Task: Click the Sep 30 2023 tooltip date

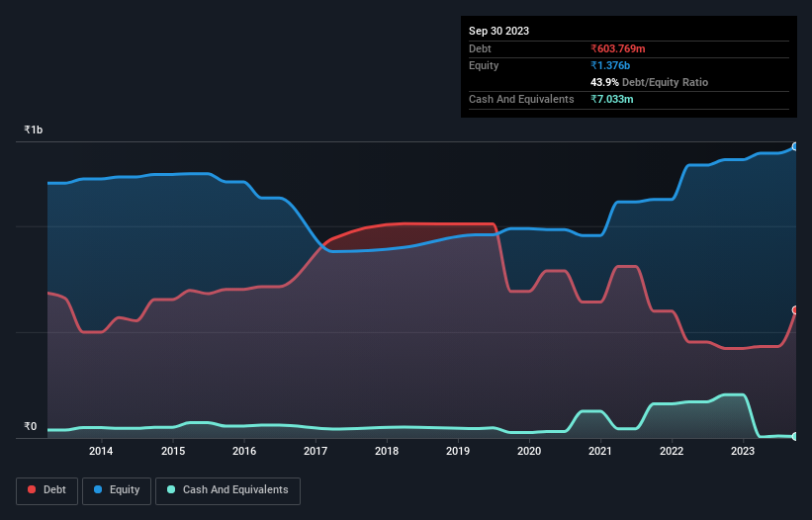Action: (x=498, y=31)
